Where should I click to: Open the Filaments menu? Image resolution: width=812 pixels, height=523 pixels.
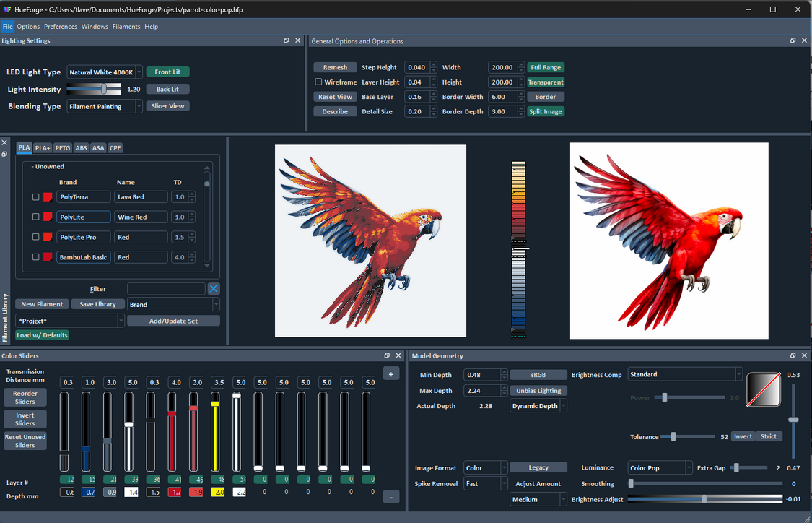tap(126, 26)
